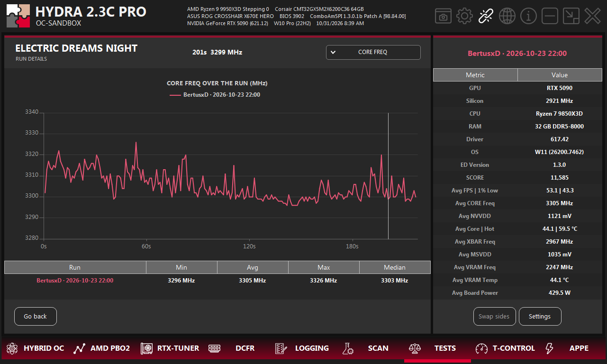Click the broken link chain icon
607x364 pixels.
click(486, 16)
